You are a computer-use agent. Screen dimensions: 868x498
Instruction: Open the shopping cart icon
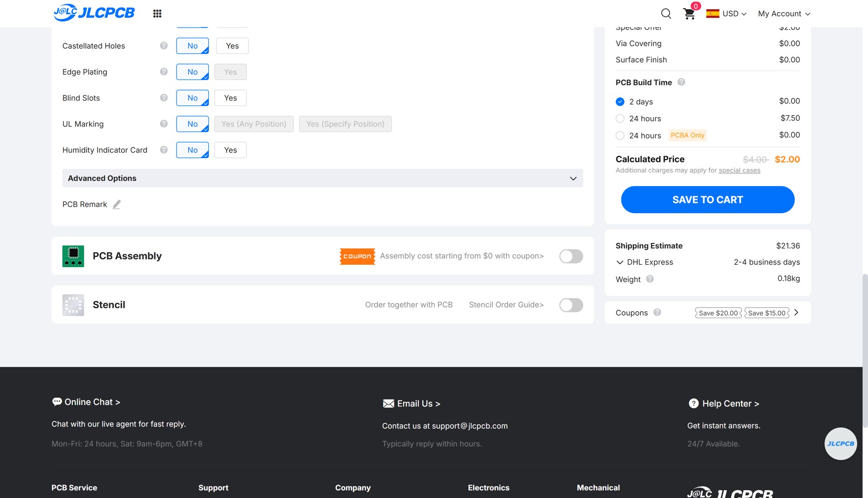point(689,13)
